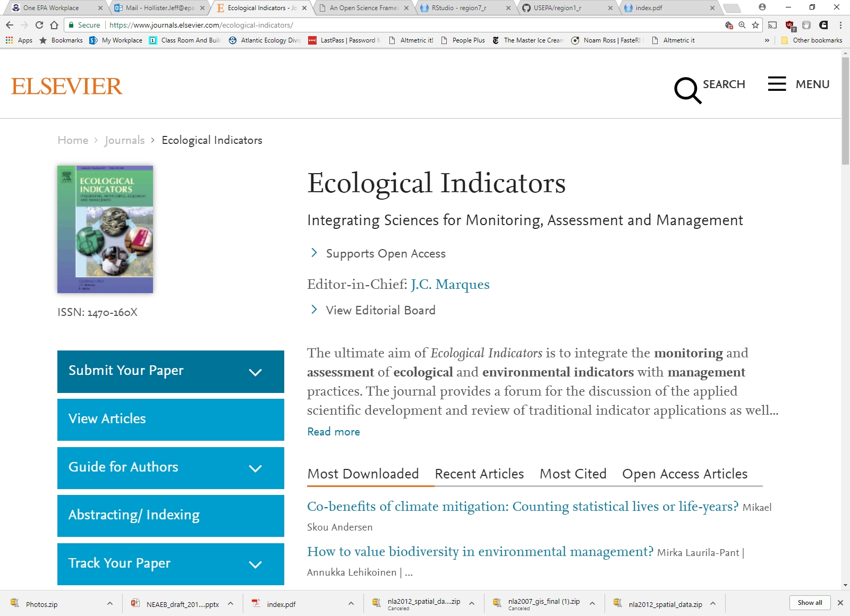The image size is (850, 616).
Task: Switch to One EPA Workplace tab
Action: (x=57, y=8)
